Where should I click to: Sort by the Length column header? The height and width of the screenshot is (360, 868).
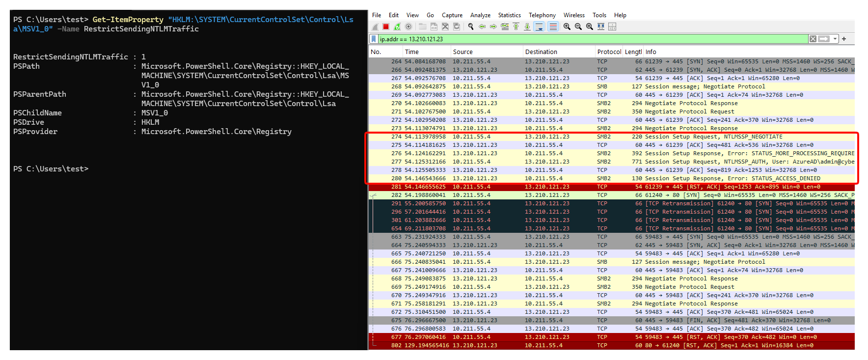(633, 52)
